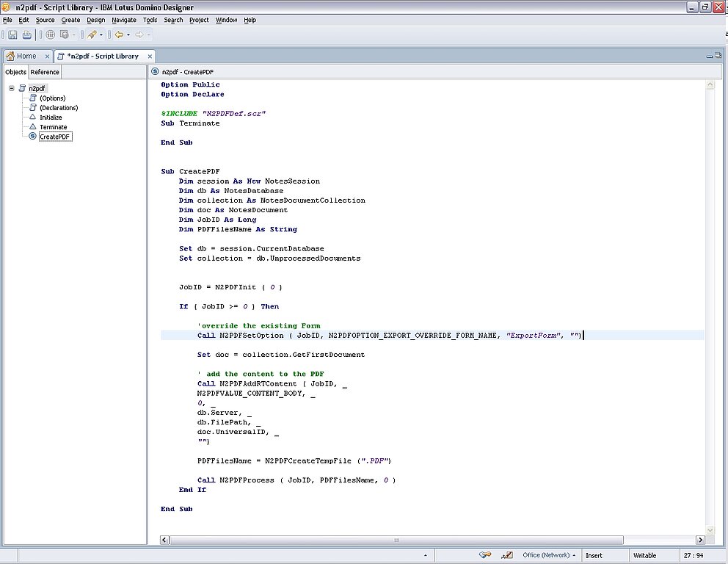The width and height of the screenshot is (728, 564).
Task: Click the grayed Forward arrow icon
Action: [139, 35]
